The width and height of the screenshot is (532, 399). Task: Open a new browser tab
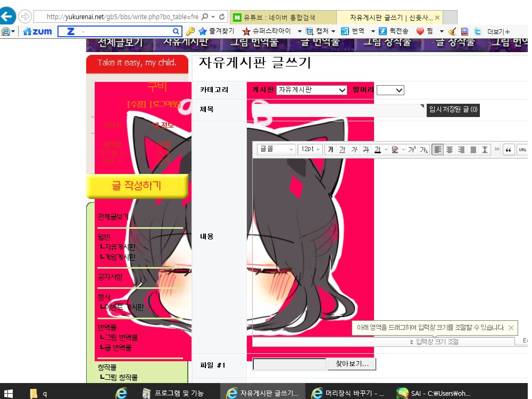pyautogui.click(x=450, y=18)
